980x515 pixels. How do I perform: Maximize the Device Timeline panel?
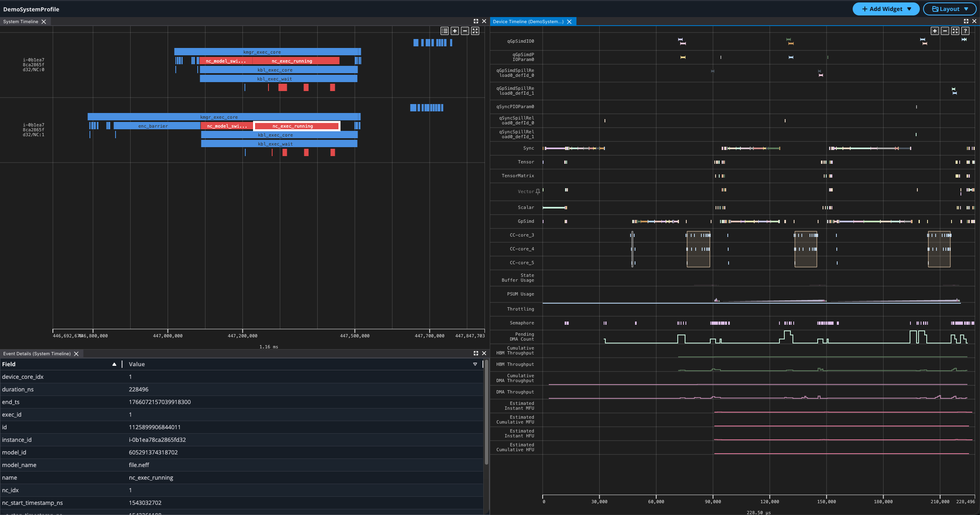point(966,21)
